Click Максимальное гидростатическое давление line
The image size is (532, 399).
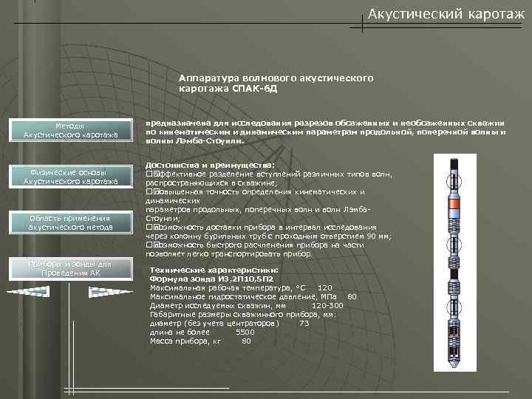click(x=253, y=296)
